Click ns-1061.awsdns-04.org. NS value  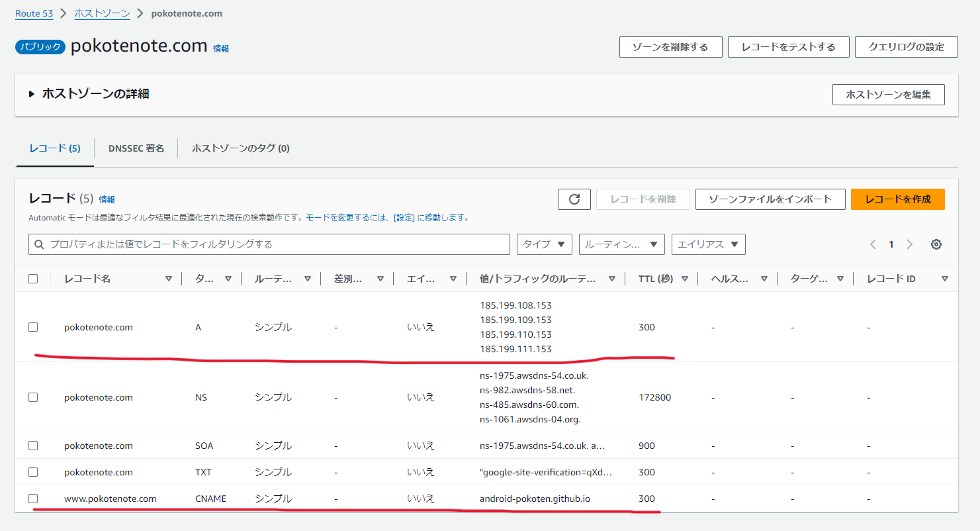pyautogui.click(x=530, y=419)
